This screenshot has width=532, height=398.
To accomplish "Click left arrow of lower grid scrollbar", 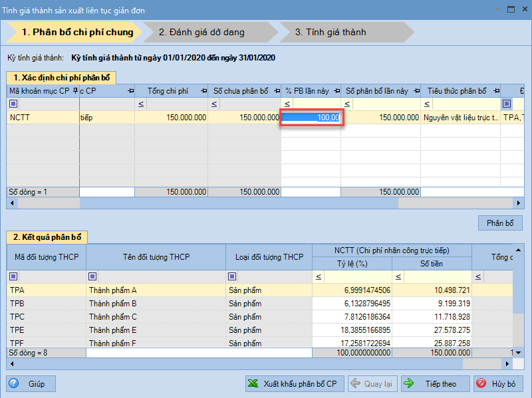I will (x=12, y=363).
